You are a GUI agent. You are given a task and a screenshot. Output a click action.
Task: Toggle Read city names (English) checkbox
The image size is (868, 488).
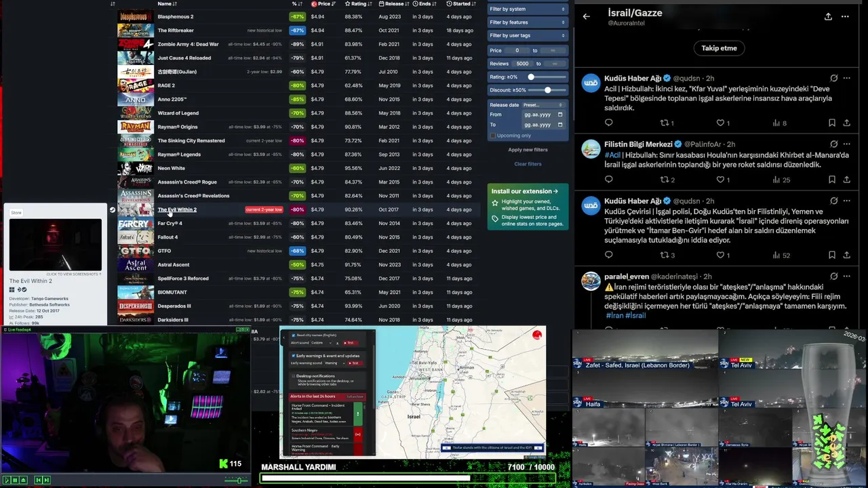click(x=294, y=335)
